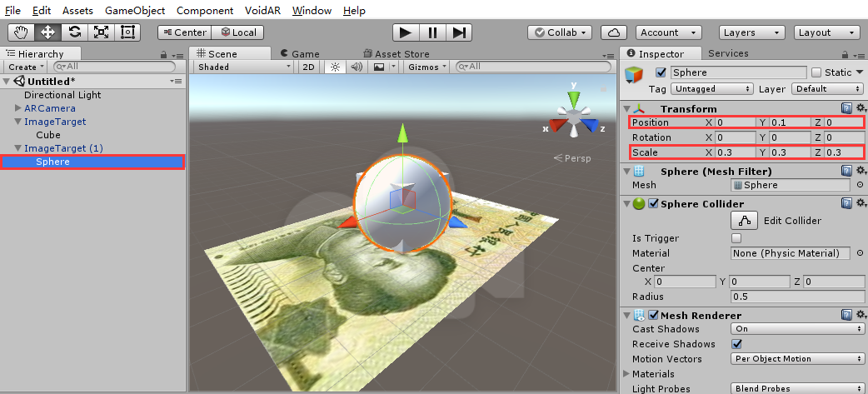Viewport: 868px width, 394px height.
Task: Click the Physic Material object picker circle
Action: point(860,253)
